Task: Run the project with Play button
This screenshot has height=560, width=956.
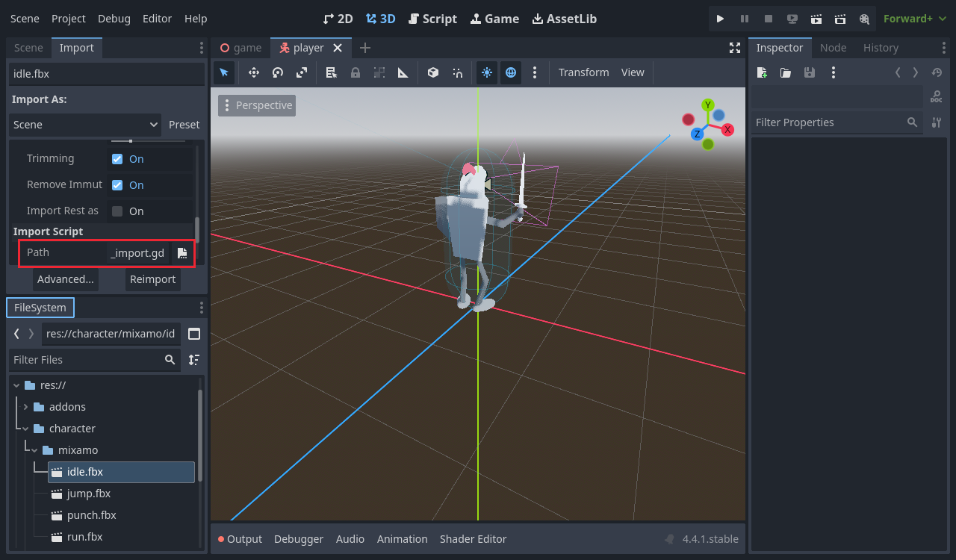Action: [x=720, y=19]
